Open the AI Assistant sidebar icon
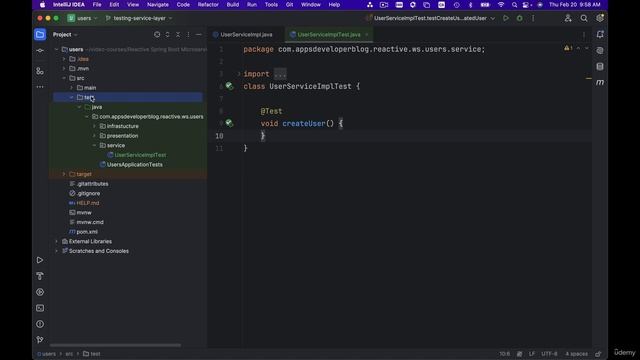Image resolution: width=640 pixels, height=360 pixels. point(600,51)
